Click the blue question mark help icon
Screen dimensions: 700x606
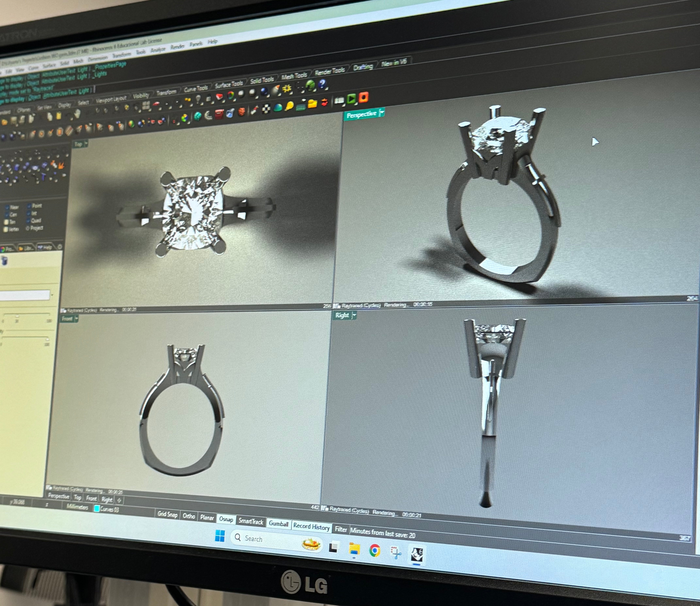tap(322, 84)
